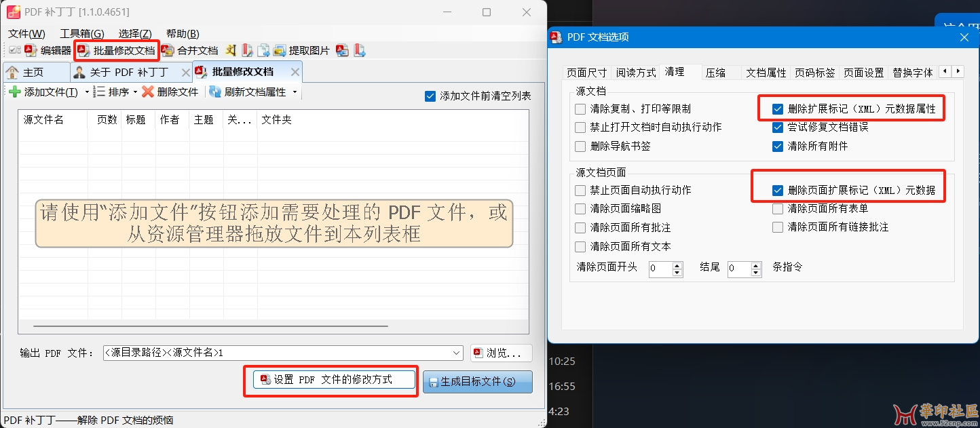This screenshot has height=428, width=980.
Task: Open the 编辑器 (Editor) toolbar tool
Action: pos(48,50)
